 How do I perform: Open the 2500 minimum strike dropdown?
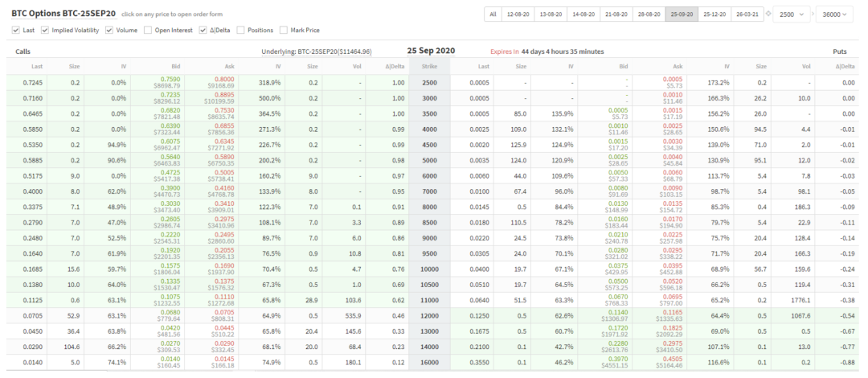point(791,14)
